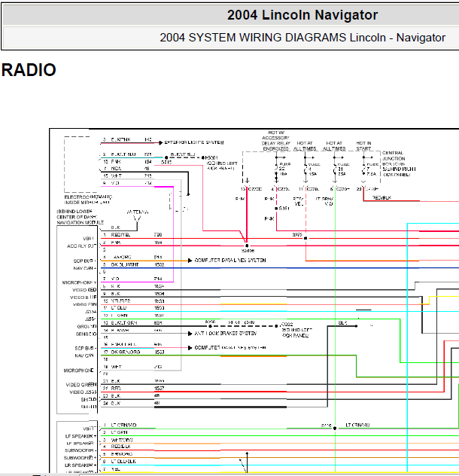Image resolution: width=459 pixels, height=476 pixels.
Task: Select the LF SPEAKER + pin label
Action: 81,436
